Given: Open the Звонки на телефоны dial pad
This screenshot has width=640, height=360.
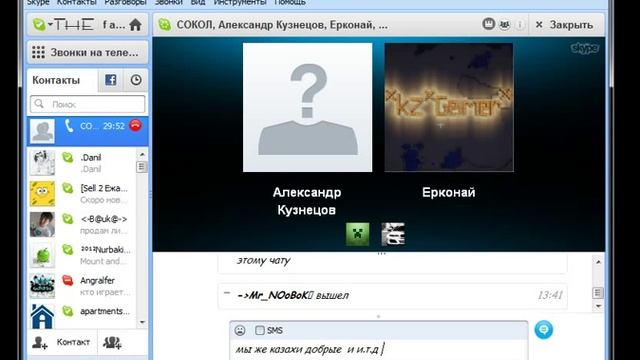Looking at the screenshot, I should (87, 52).
